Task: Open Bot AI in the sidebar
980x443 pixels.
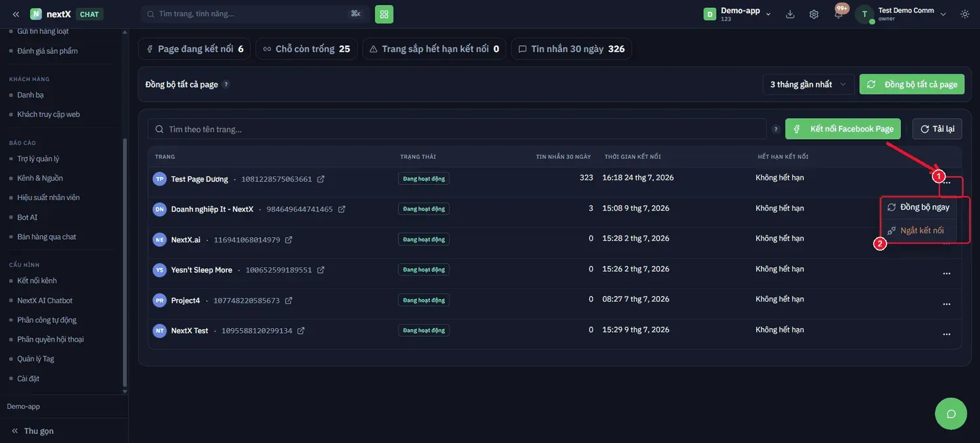Action: tap(27, 217)
